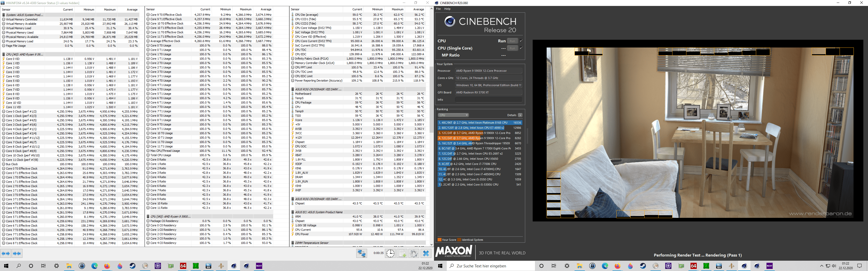Click Info input field in Your System
This screenshot has height=271, width=868.
[x=488, y=100]
